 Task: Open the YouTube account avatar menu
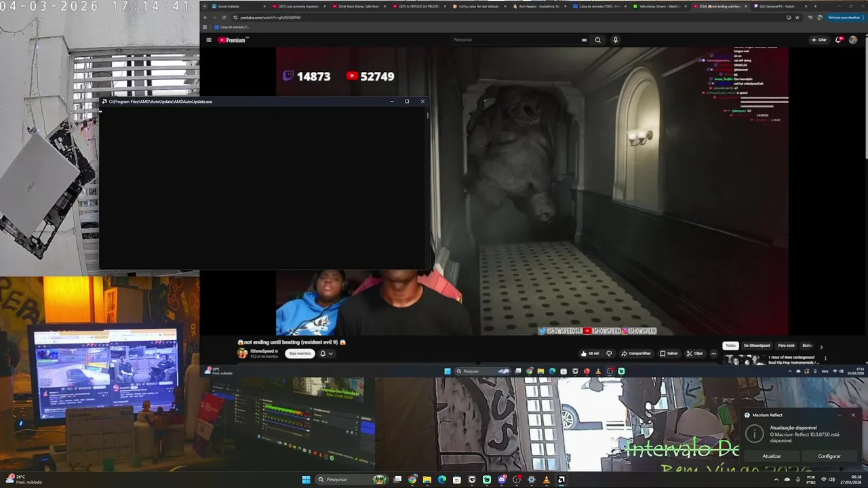pos(853,40)
